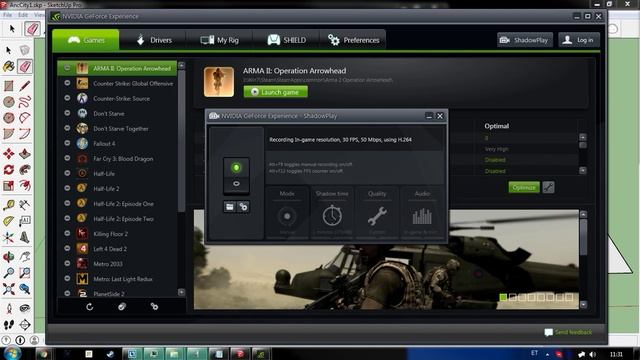Open the ShadowPlay Quality selector
Viewport: 640px width, 360px height.
377,213
